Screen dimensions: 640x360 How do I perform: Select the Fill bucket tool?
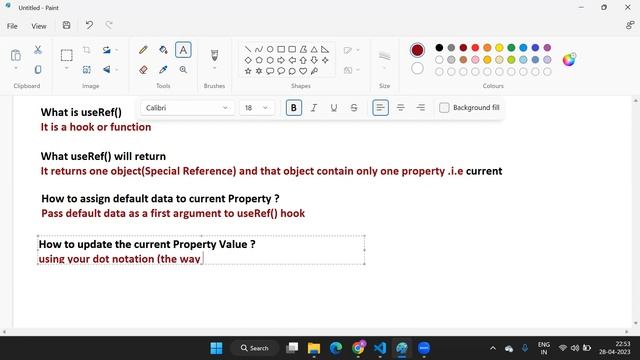[163, 50]
